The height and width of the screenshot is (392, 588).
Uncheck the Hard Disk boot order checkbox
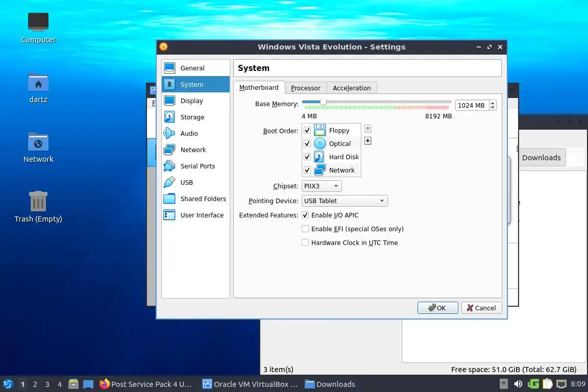pyautogui.click(x=307, y=157)
